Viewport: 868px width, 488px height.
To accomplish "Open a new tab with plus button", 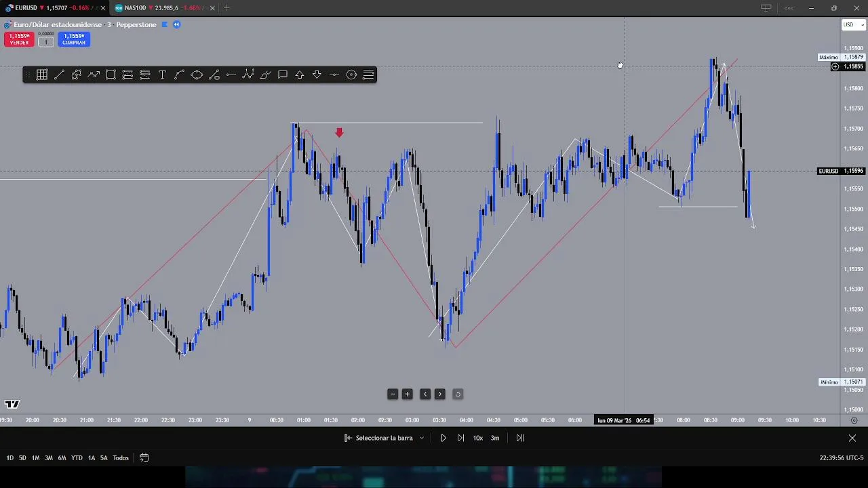I will (x=226, y=8).
